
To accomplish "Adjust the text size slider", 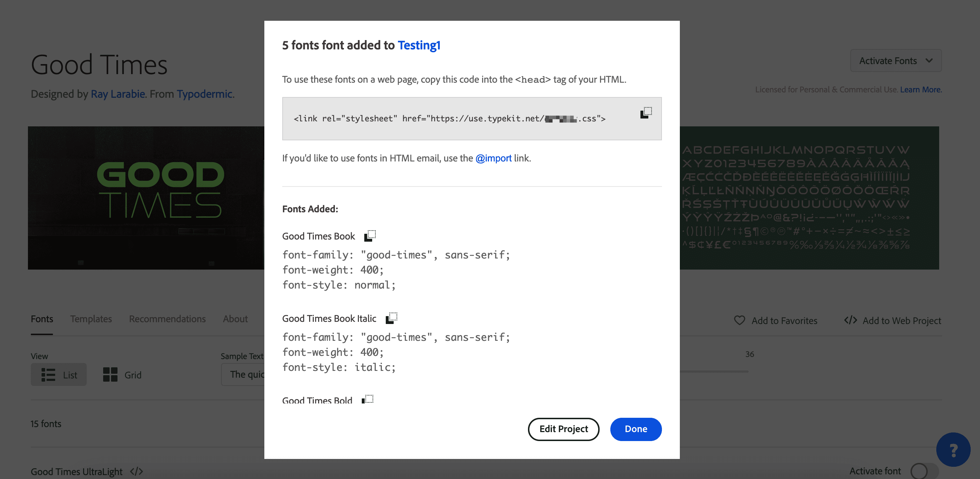I will [x=714, y=371].
